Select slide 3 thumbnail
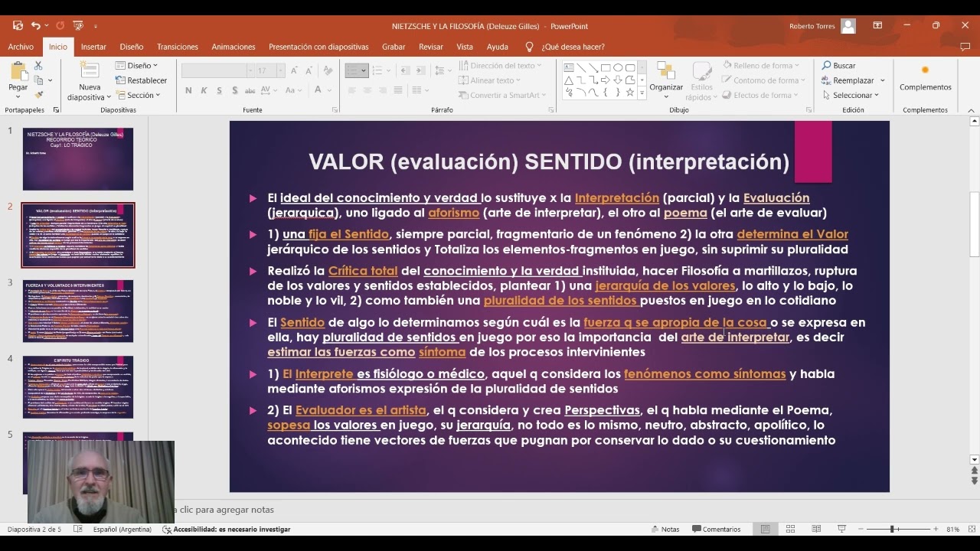Viewport: 980px width, 551px height. (x=78, y=311)
